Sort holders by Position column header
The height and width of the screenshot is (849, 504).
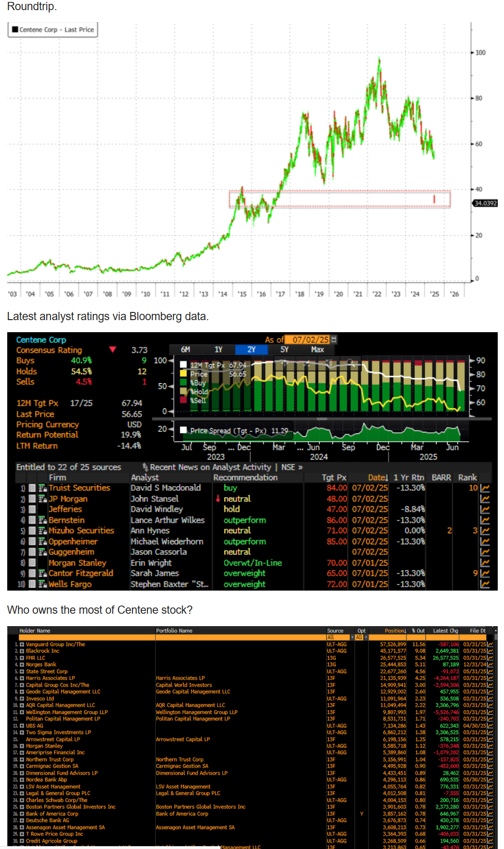(x=395, y=631)
